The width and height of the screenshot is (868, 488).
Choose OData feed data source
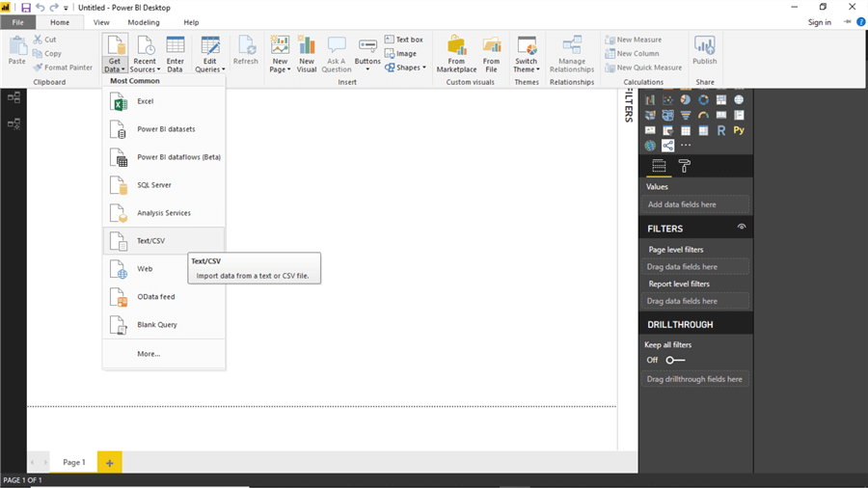click(x=164, y=297)
